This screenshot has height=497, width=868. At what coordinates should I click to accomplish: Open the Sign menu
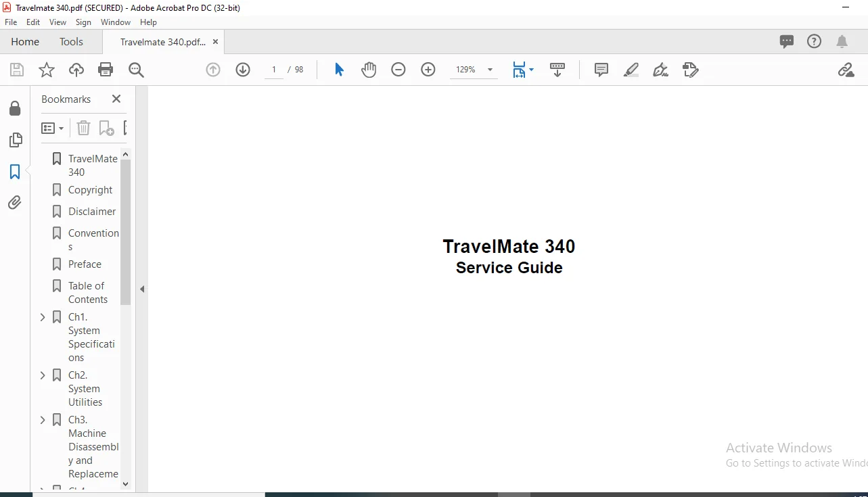pyautogui.click(x=83, y=22)
